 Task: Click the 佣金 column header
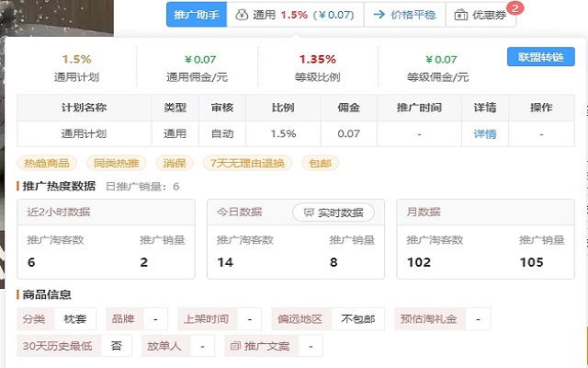click(349, 108)
